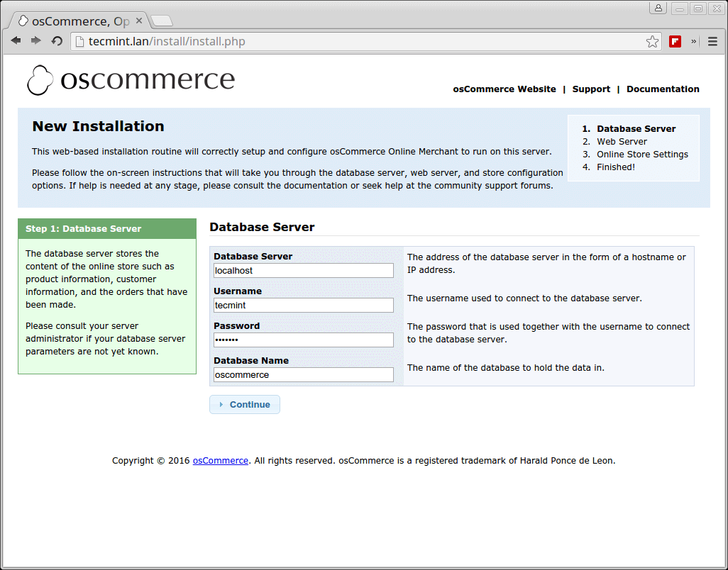Click the Username field containing tecmint

pos(304,305)
